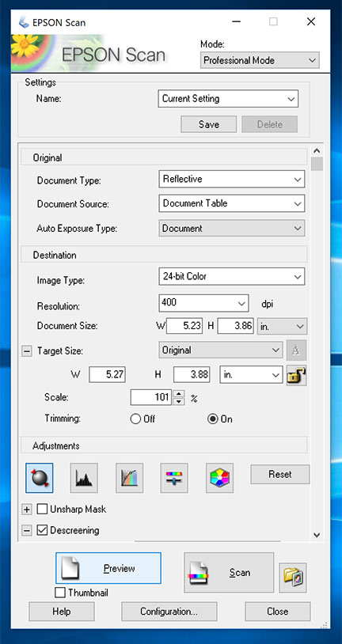The height and width of the screenshot is (644, 342).
Task: Open the File Save Settings folder icon
Action: [x=293, y=578]
